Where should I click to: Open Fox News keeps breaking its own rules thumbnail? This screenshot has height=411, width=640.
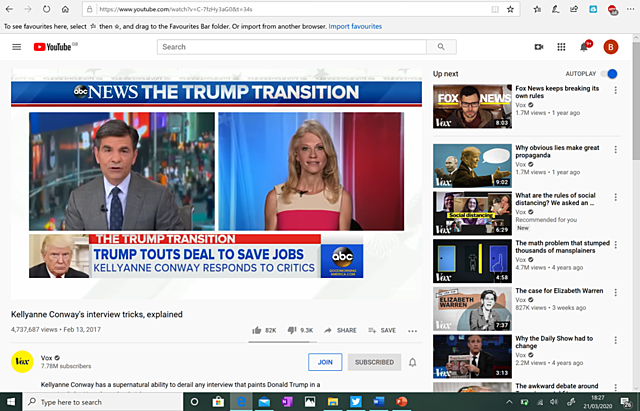[x=472, y=107]
